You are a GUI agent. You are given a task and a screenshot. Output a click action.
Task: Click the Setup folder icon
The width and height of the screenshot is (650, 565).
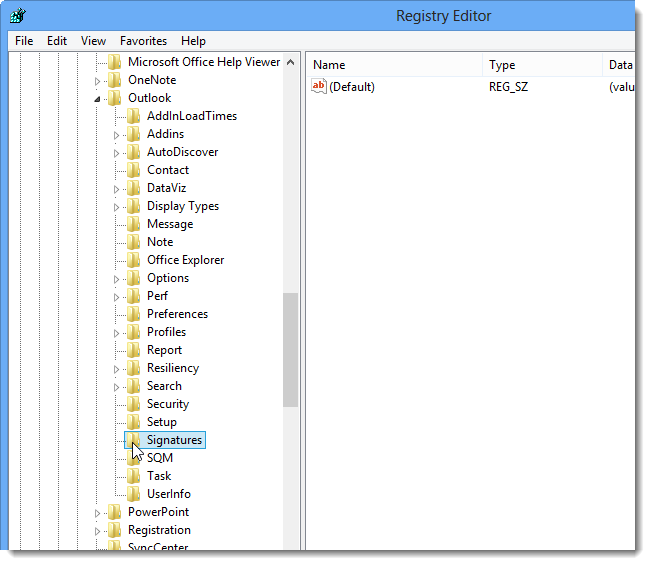[x=133, y=422]
